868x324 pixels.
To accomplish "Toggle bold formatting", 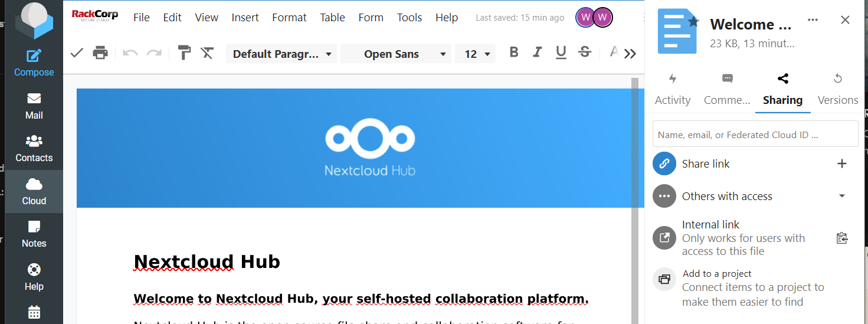I will 514,53.
